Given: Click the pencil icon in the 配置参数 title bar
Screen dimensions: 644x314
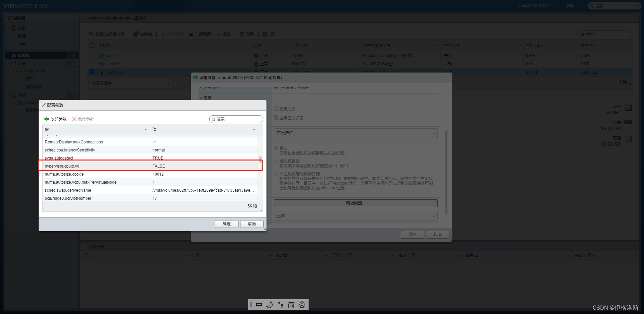Looking at the screenshot, I should click(43, 105).
